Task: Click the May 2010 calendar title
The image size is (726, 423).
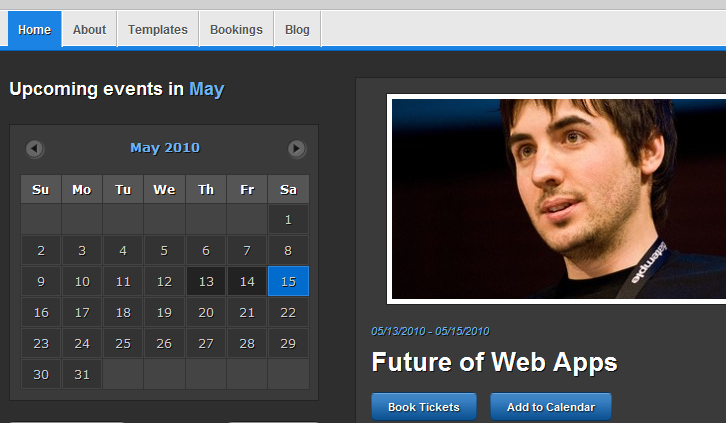Action: (165, 148)
